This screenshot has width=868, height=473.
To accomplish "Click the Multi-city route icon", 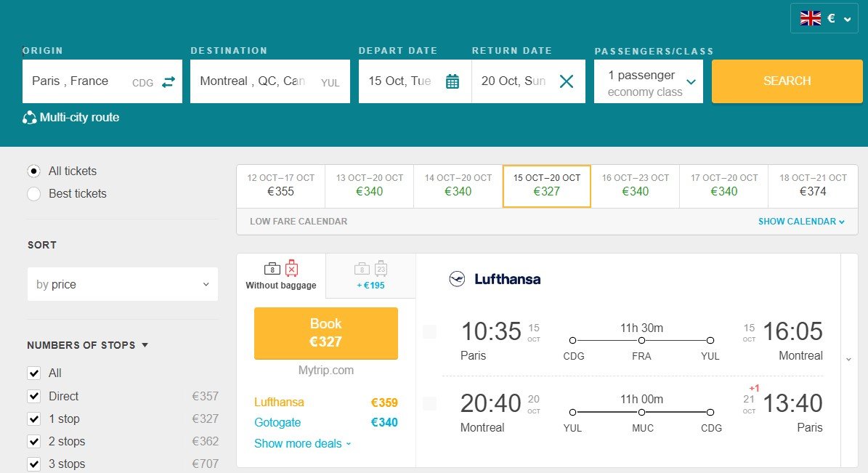I will pyautogui.click(x=29, y=118).
